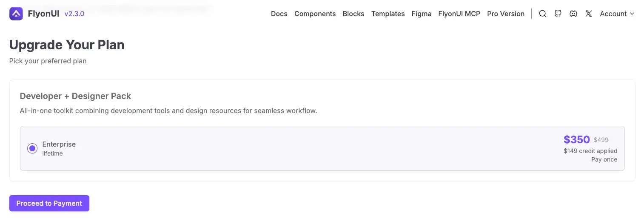Click the $350 price text
Screen dimensions: 644x224
click(x=576, y=139)
